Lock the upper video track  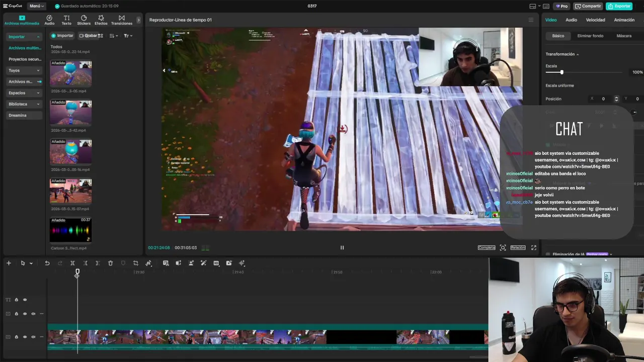[16, 314]
